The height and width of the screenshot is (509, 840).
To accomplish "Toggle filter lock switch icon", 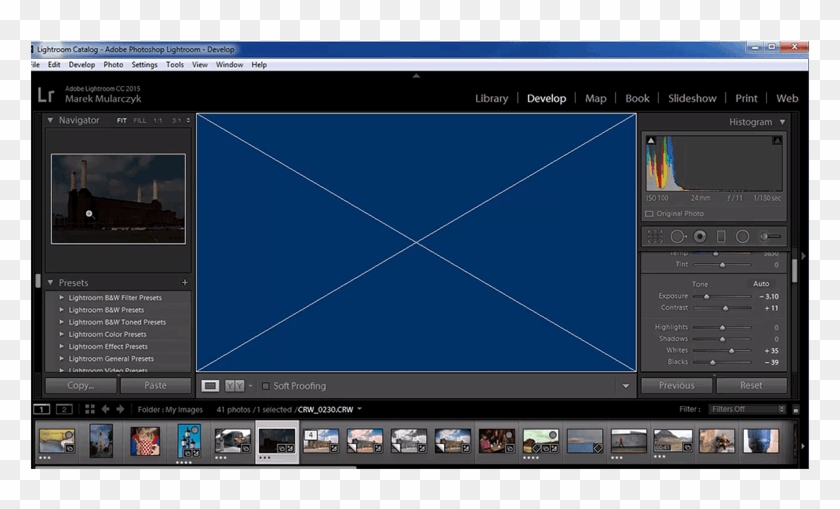I will click(796, 409).
